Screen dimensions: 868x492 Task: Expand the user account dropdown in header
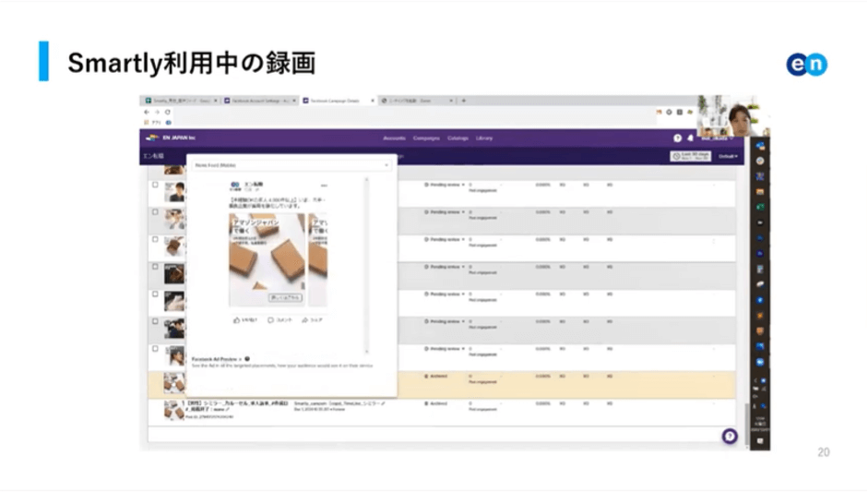coord(718,138)
